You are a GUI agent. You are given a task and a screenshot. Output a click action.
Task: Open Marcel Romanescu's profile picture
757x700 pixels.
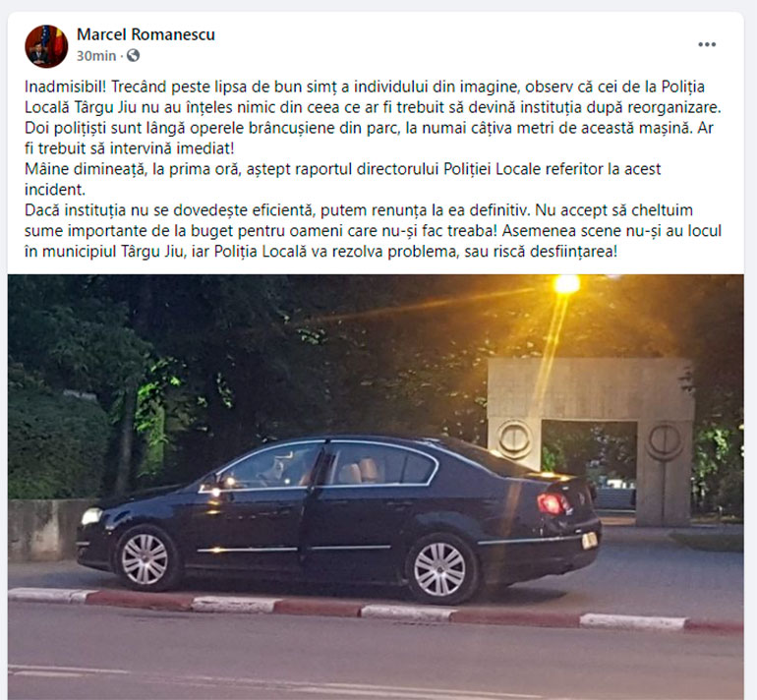(x=46, y=46)
